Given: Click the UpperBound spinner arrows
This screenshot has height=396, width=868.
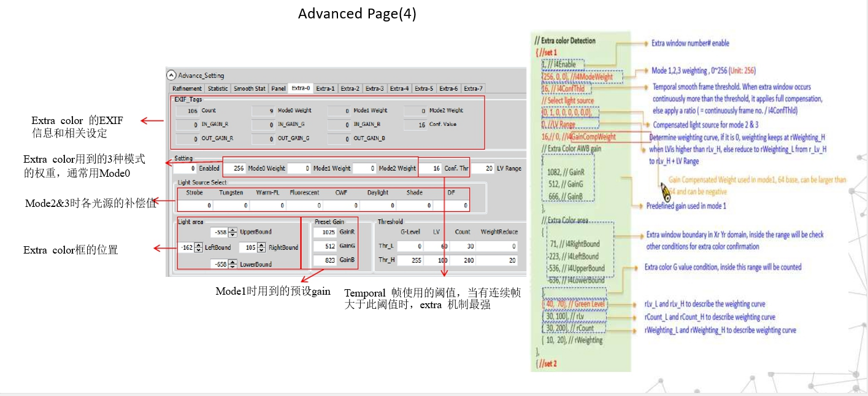Looking at the screenshot, I should (x=232, y=232).
